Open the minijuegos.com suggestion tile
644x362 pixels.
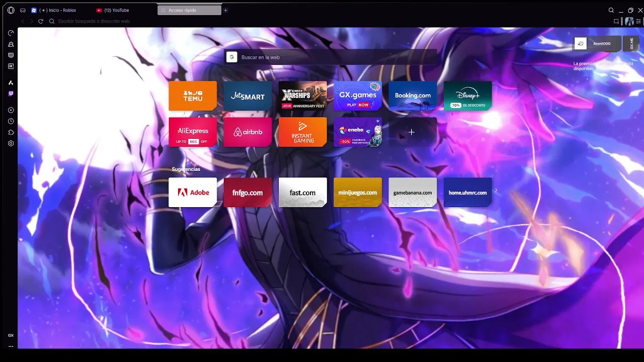pyautogui.click(x=358, y=192)
